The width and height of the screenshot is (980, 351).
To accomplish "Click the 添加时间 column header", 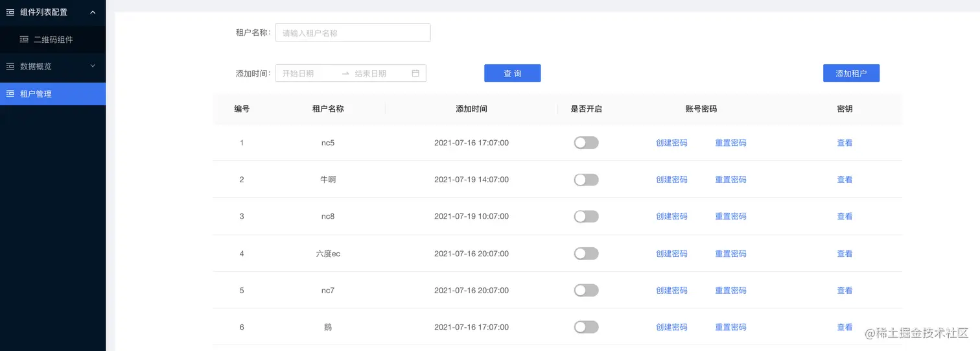I will pos(471,109).
